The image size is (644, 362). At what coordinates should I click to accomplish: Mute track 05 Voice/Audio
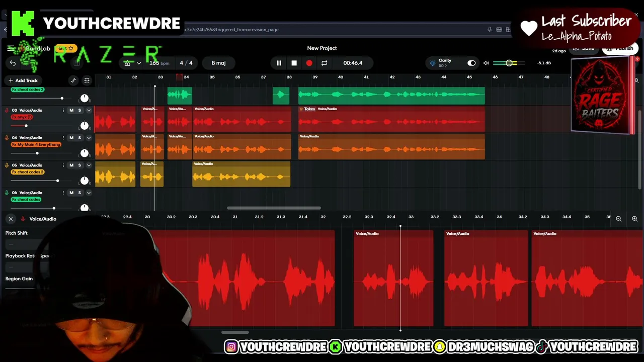coord(71,165)
